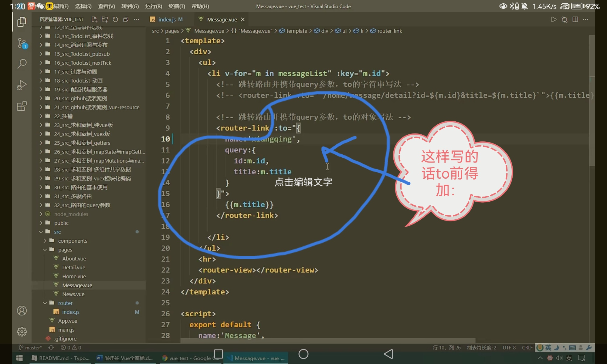Switch to the index.js tab
The height and width of the screenshot is (364, 607).
tap(167, 19)
